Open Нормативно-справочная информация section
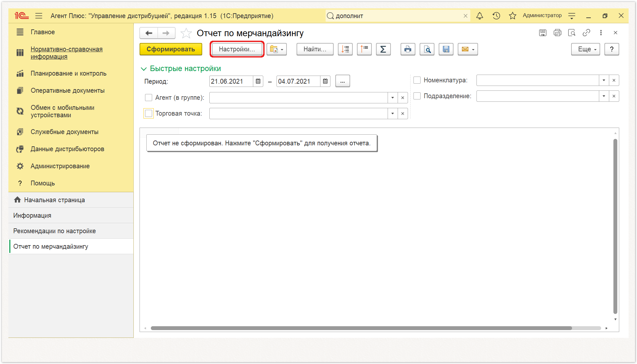Image resolution: width=637 pixels, height=364 pixels. [x=67, y=53]
